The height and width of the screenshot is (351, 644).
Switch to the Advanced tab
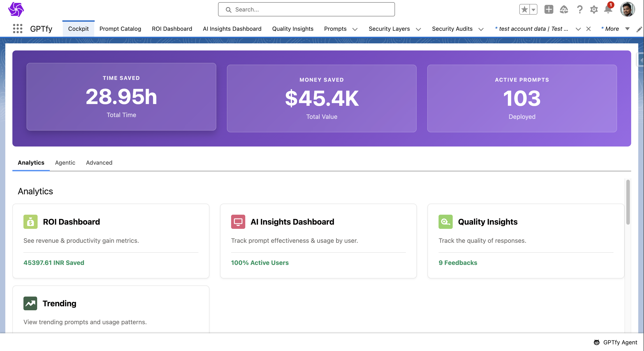[x=99, y=163]
